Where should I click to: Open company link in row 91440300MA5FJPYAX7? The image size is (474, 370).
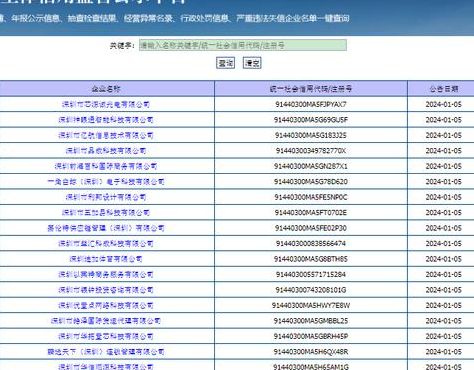point(106,104)
